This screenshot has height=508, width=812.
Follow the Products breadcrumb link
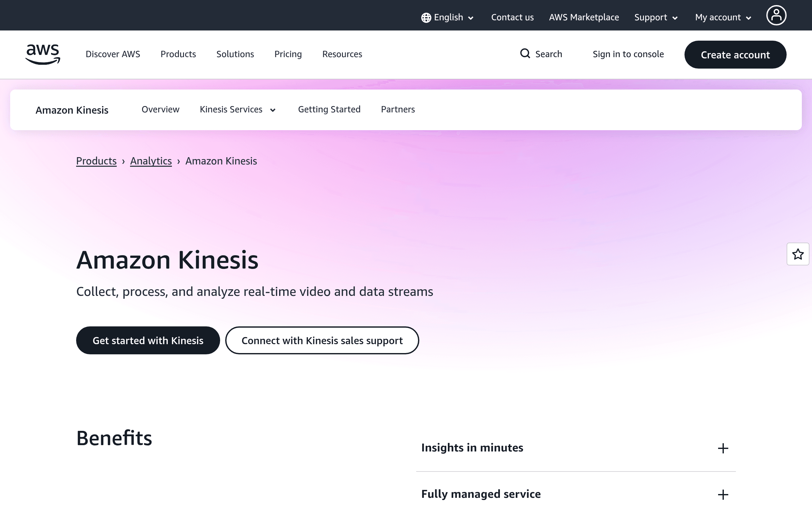[x=96, y=161]
